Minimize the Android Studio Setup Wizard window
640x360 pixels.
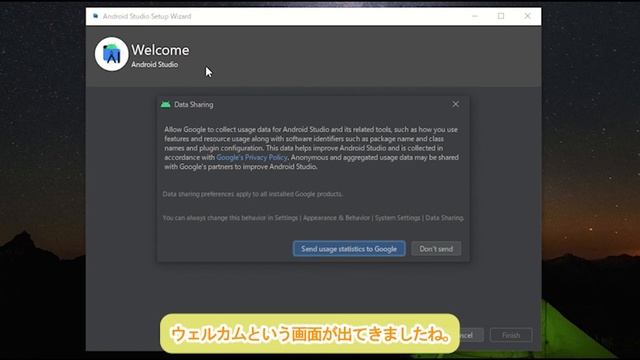pos(475,16)
